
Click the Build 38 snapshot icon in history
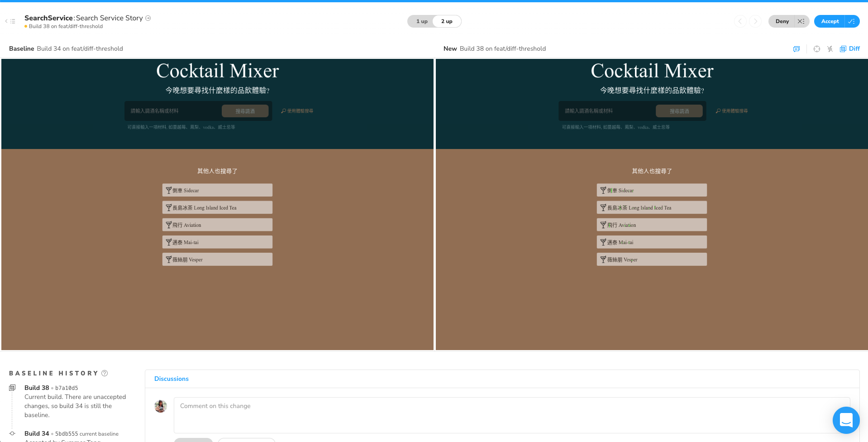(12, 388)
